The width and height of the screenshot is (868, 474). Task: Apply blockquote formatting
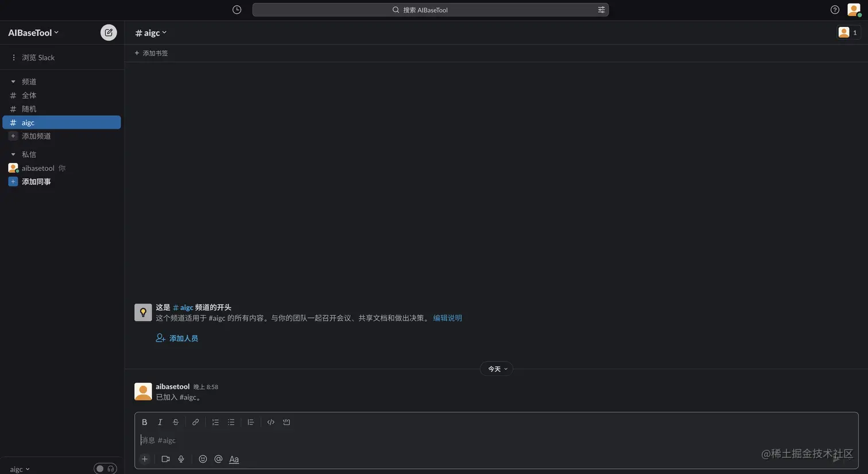250,422
